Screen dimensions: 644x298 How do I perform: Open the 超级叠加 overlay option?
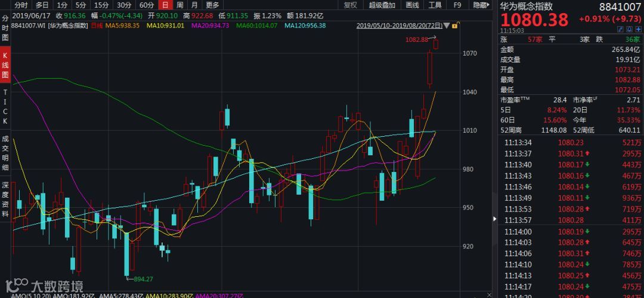coord(382,5)
